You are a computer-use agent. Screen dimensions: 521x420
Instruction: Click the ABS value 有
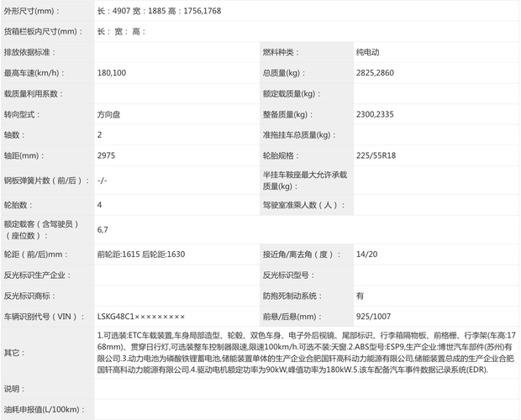tap(360, 296)
